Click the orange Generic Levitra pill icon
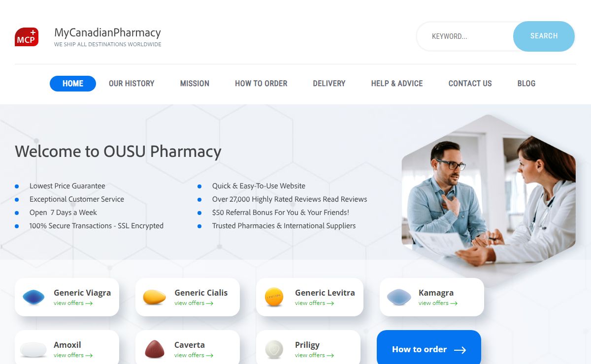 [274, 297]
